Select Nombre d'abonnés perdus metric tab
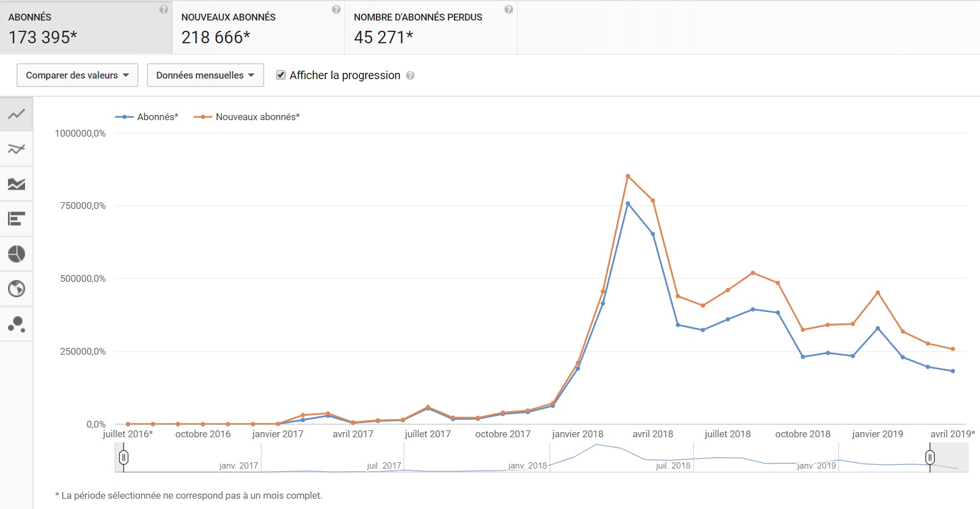This screenshot has width=980, height=509. (432, 27)
